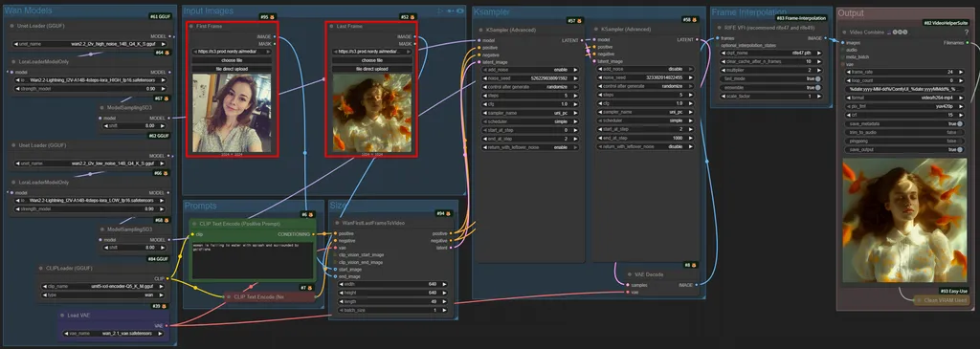This screenshot has width=980, height=349.
Task: Click the mute icon in Input Images group header
Action: [450, 11]
